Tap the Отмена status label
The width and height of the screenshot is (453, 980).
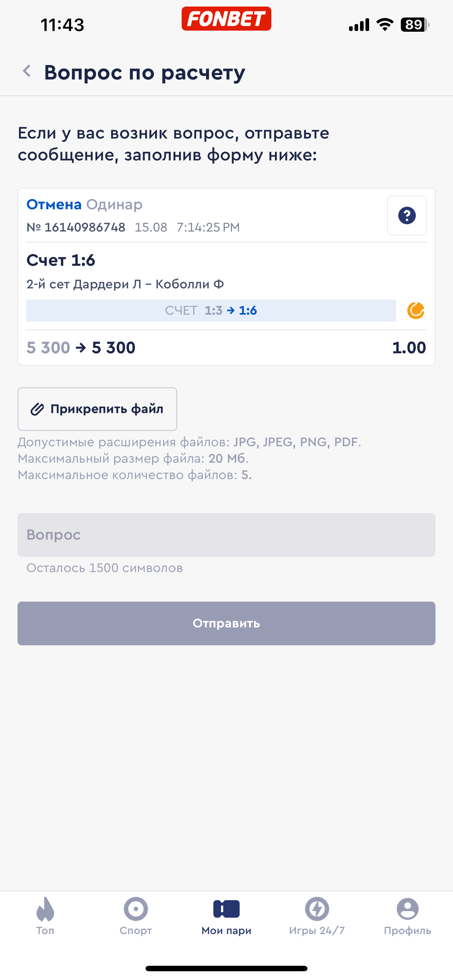tap(54, 205)
